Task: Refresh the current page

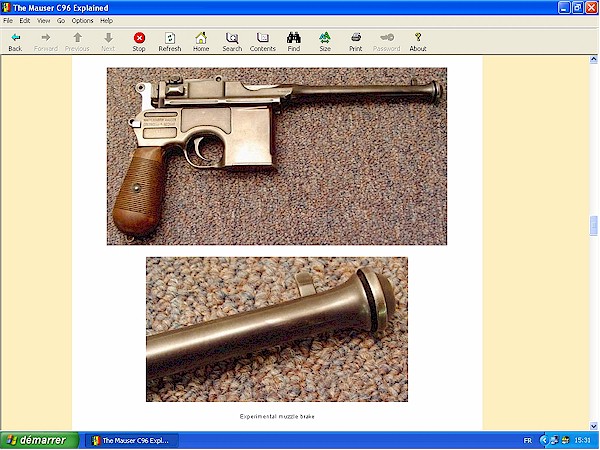Action: 170,42
